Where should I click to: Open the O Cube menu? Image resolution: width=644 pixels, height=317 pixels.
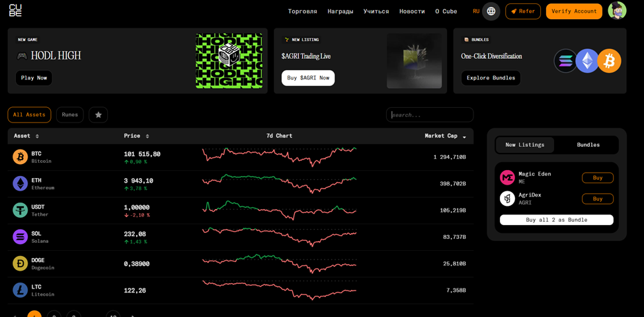pyautogui.click(x=446, y=11)
